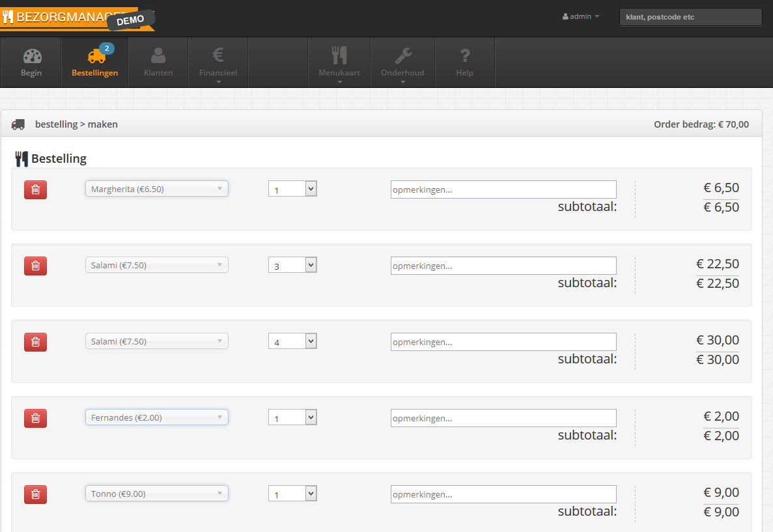The image size is (773, 532).
Task: Open the admin user dropdown
Action: tap(581, 17)
